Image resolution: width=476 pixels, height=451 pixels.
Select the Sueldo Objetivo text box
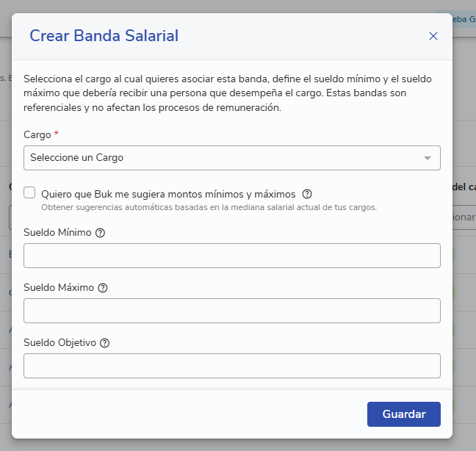pyautogui.click(x=232, y=366)
